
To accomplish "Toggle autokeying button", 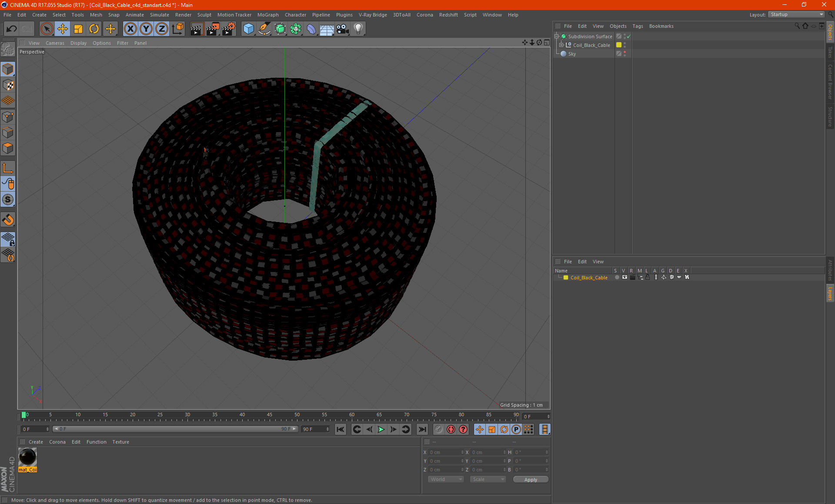I will 451,429.
